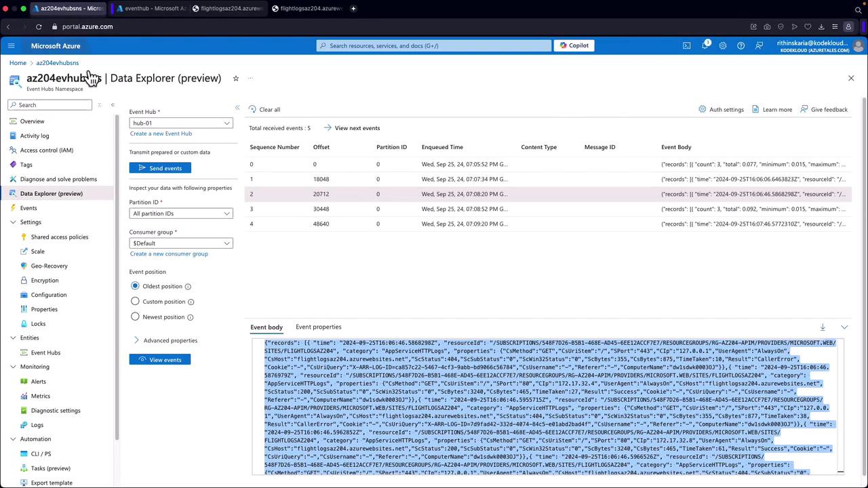Collapse the Event Hub settings pane
This screenshot has width=868, height=488.
point(237,108)
